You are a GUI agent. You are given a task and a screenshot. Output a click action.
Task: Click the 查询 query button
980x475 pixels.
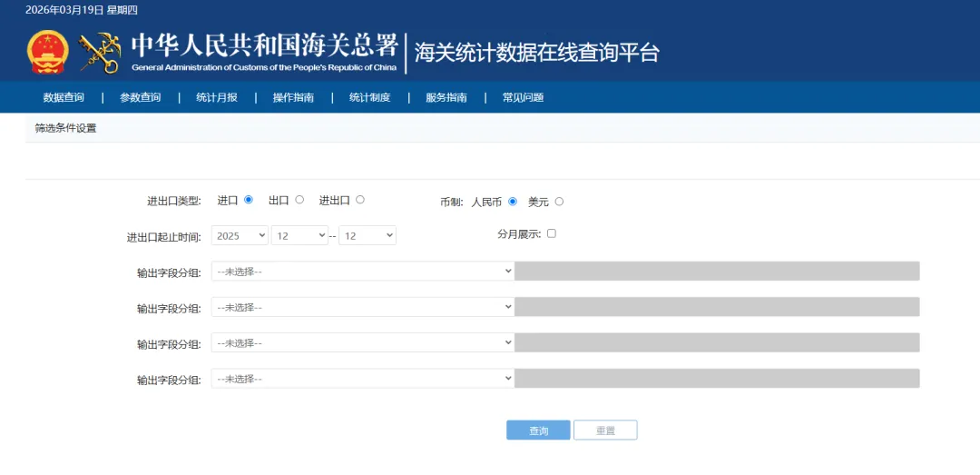538,430
